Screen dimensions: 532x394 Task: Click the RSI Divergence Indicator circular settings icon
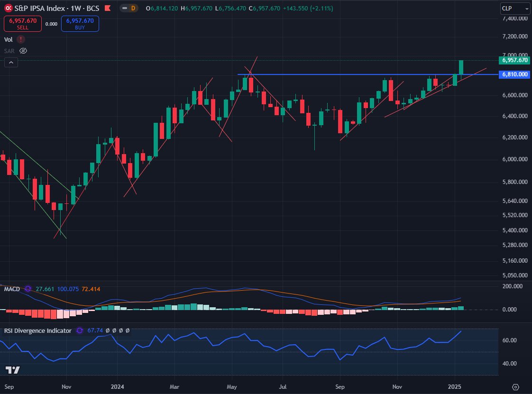point(79,330)
